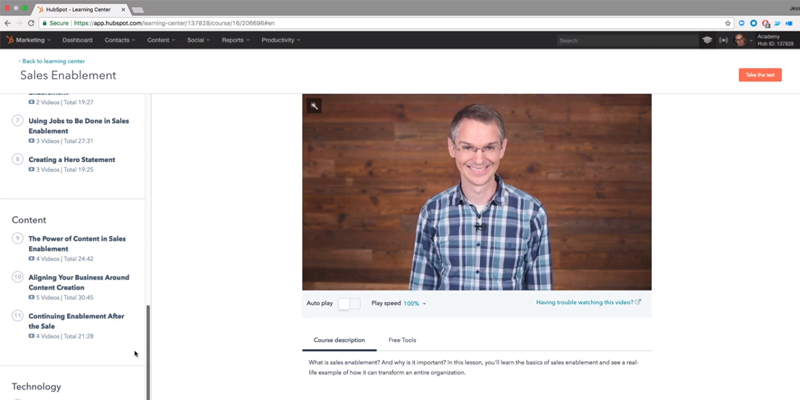Open lesson Creating a Hero Statement
The height and width of the screenshot is (400, 800).
tap(71, 159)
